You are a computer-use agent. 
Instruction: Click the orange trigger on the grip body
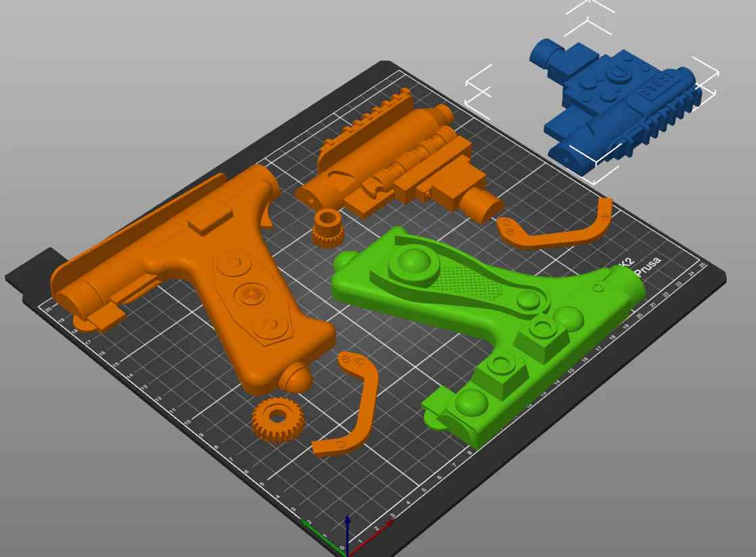[266, 213]
